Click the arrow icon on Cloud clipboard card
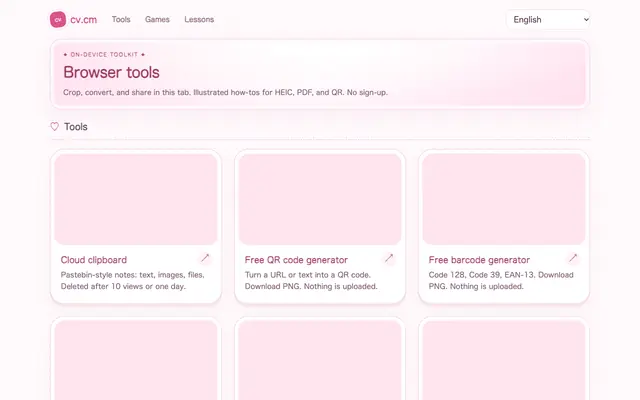 pyautogui.click(x=205, y=258)
